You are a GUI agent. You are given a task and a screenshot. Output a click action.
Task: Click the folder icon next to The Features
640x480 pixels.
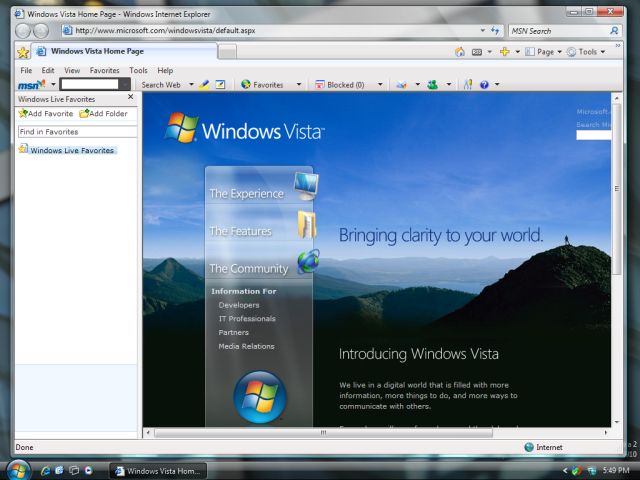pyautogui.click(x=307, y=224)
